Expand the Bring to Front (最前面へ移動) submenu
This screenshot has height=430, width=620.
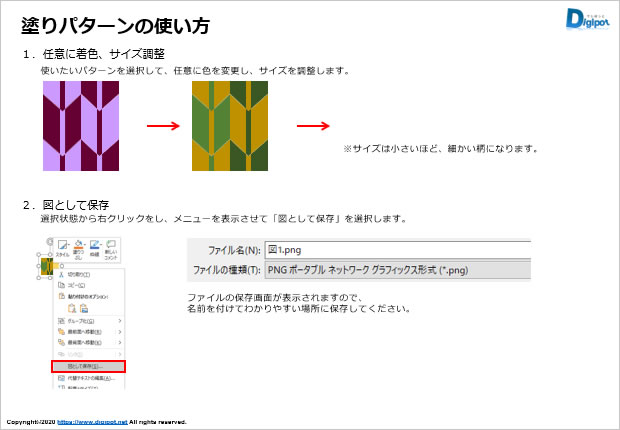(85, 332)
